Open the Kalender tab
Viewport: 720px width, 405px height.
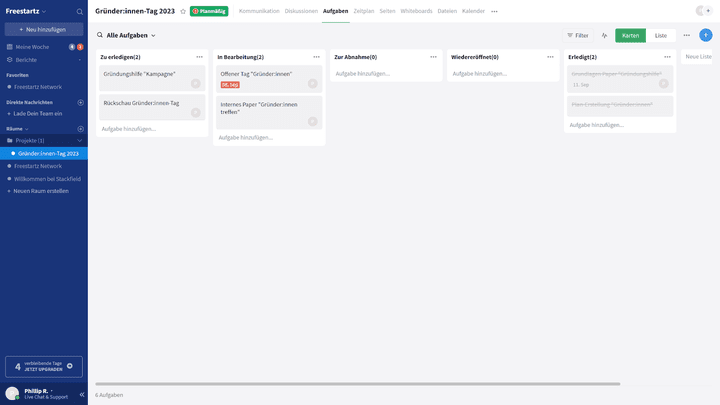coord(473,11)
